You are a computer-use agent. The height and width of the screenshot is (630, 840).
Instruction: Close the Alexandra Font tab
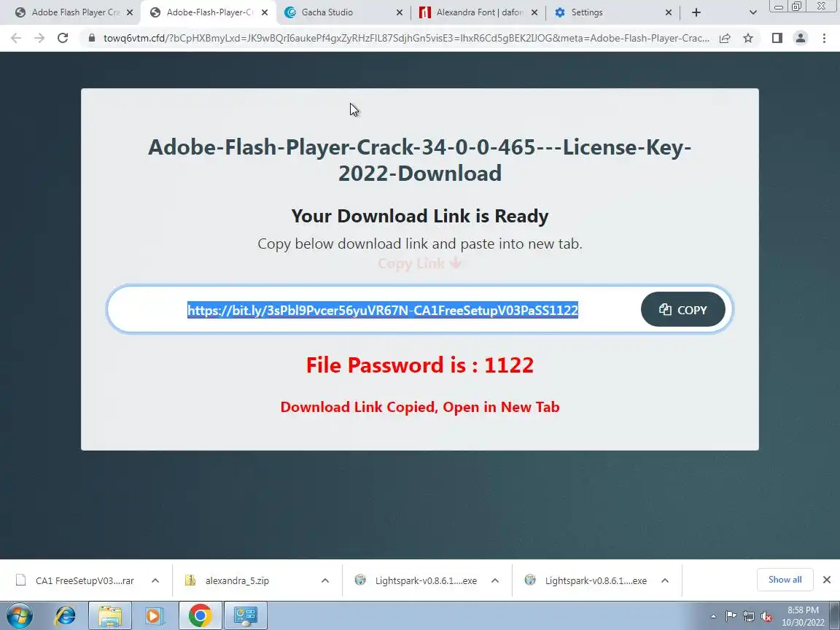(x=534, y=12)
